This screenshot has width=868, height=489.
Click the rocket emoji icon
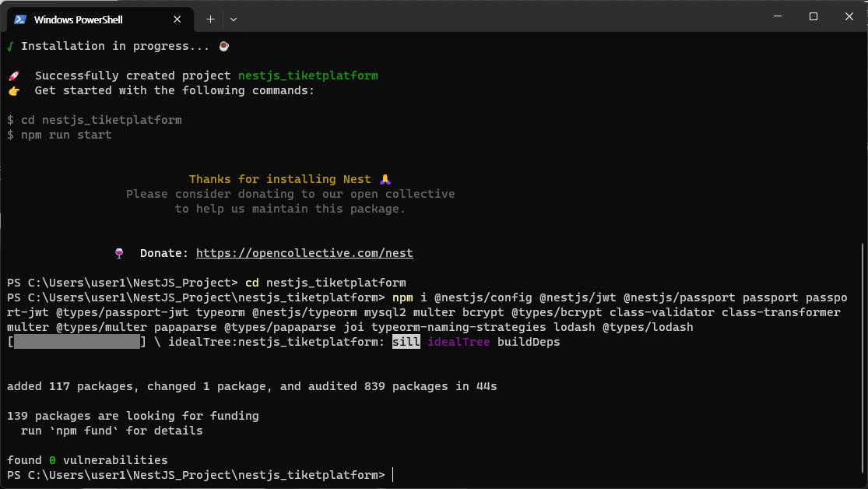point(14,76)
